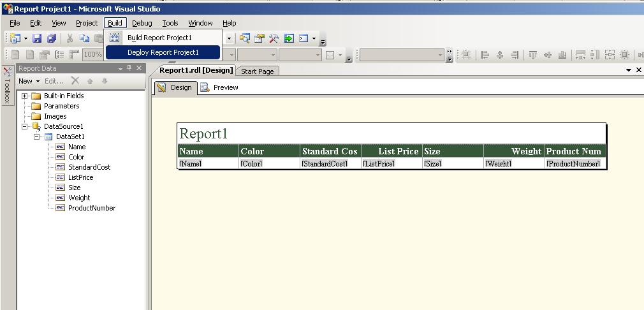This screenshot has height=310, width=644.
Task: Click the borders icon in formatting toolbar
Action: (330, 55)
